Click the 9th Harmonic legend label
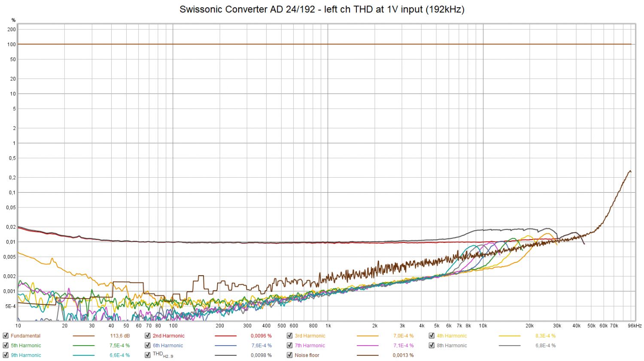The height and width of the screenshot is (361, 644). pyautogui.click(x=26, y=355)
